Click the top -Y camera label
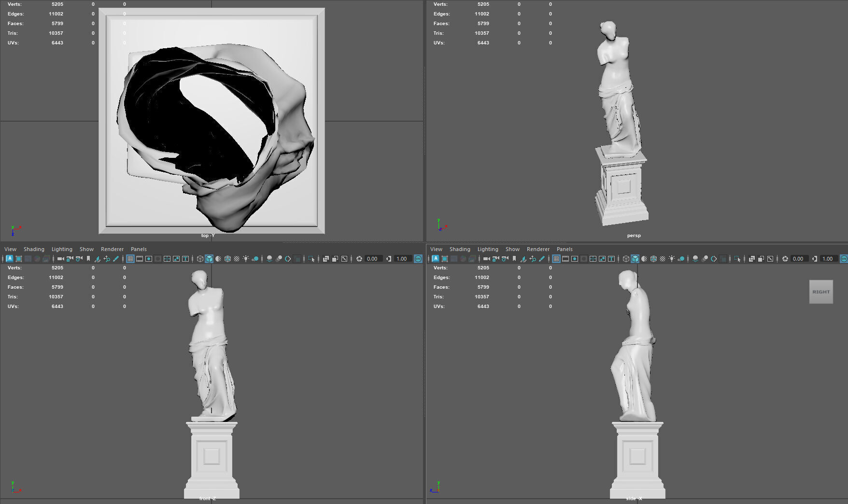This screenshot has height=504, width=848. (x=208, y=236)
